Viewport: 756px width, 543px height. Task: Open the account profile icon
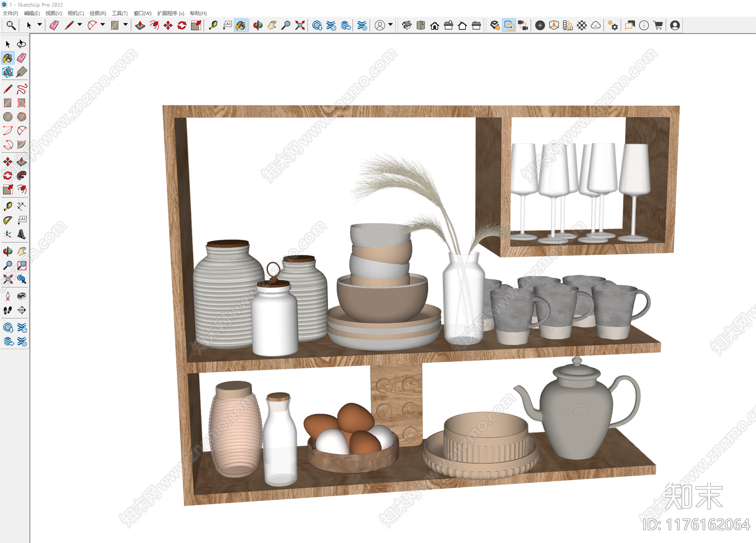675,25
